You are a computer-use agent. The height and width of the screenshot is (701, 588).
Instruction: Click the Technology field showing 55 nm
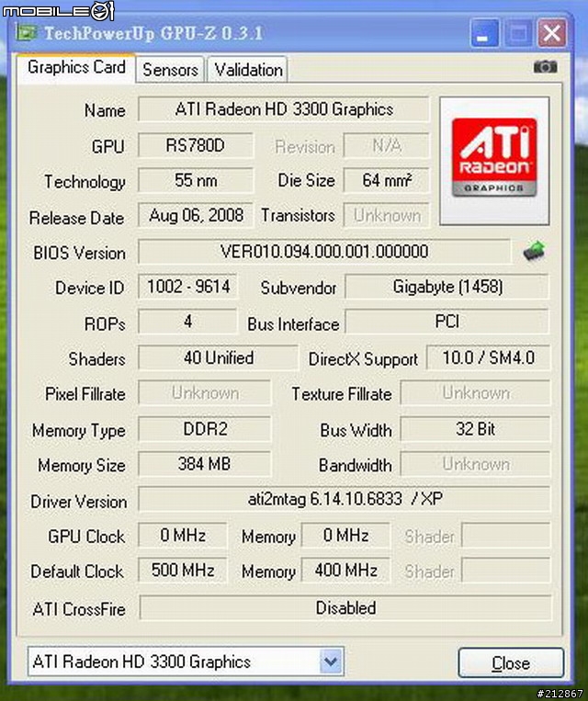click(196, 180)
